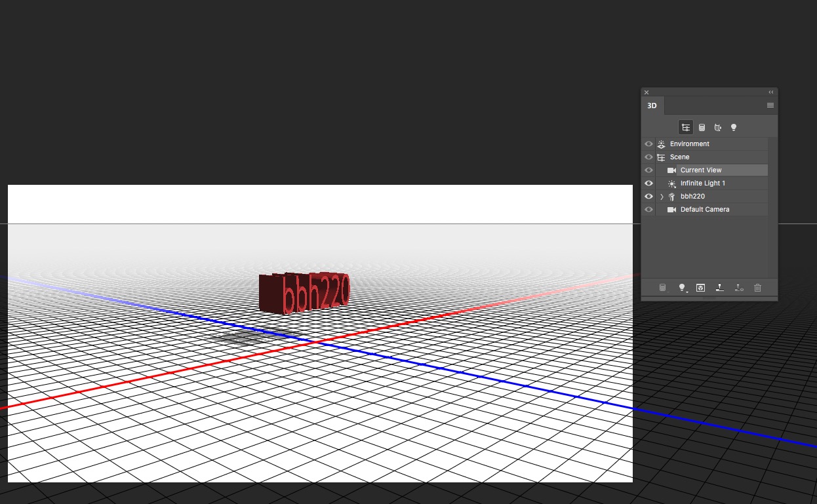817x504 pixels.
Task: Click the 3D panel bottom resize grip
Action: point(709,298)
